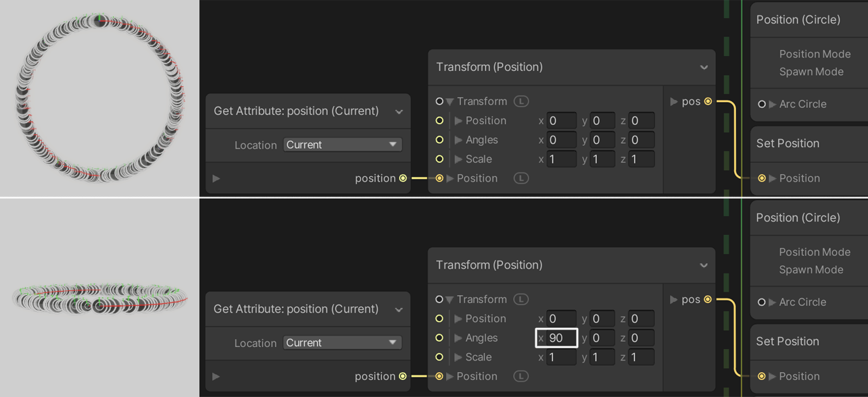Toggle local space on the Transform row
This screenshot has width=868, height=397.
pos(521,101)
